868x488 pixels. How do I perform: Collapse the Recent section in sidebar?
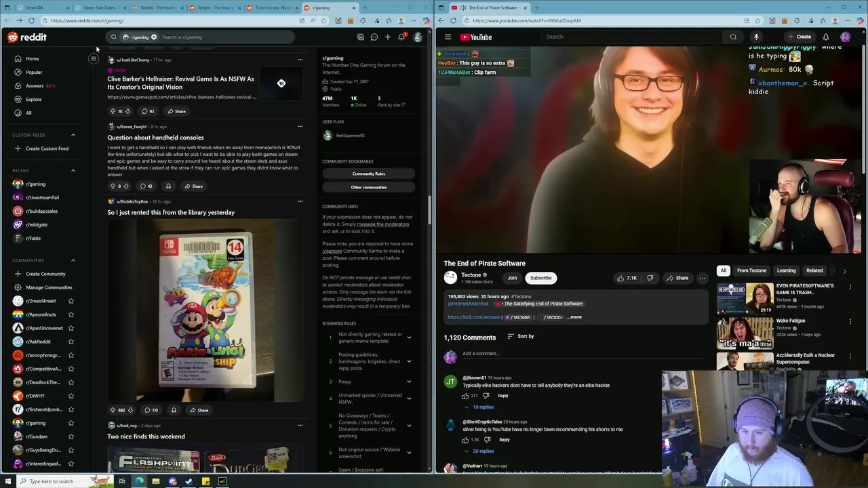click(73, 171)
